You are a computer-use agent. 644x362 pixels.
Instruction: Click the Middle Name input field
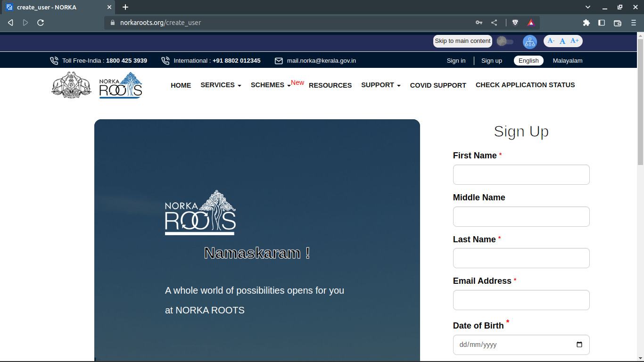point(521,217)
